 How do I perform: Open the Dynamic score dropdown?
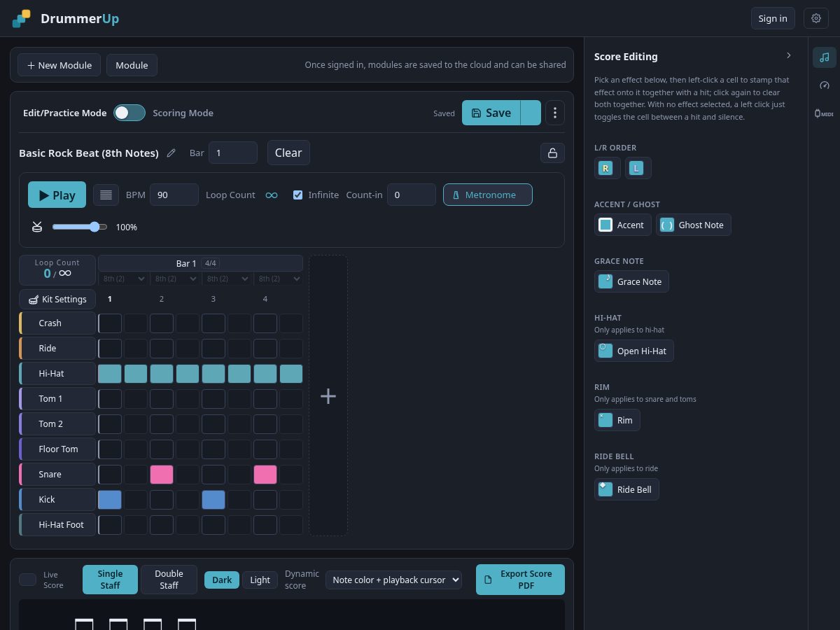pos(393,580)
